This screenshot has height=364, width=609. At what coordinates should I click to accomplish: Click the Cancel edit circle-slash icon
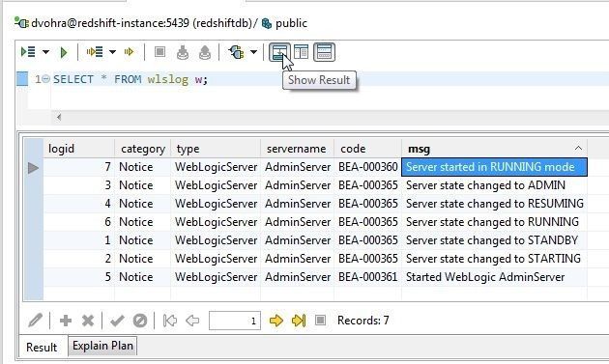coord(140,321)
